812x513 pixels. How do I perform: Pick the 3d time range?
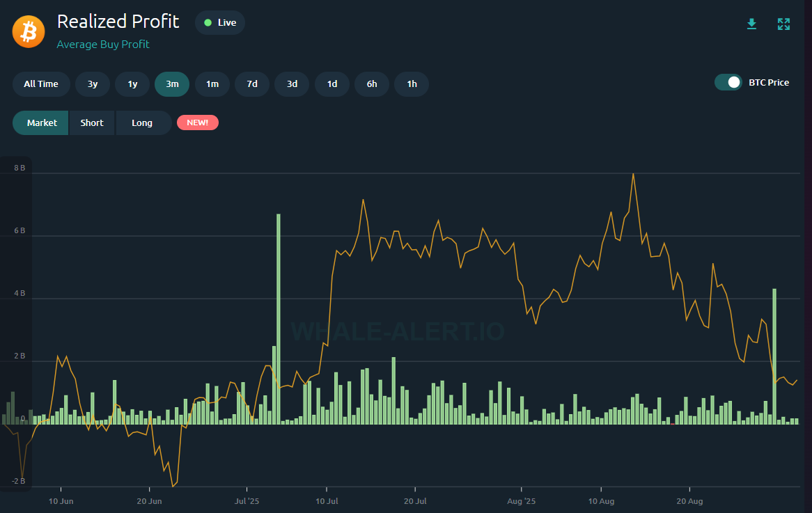click(x=292, y=84)
